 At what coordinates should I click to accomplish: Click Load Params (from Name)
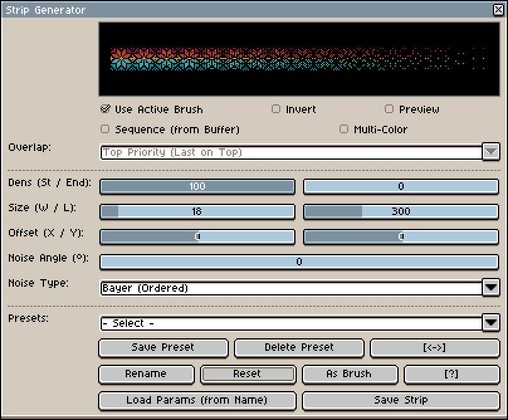(x=197, y=401)
